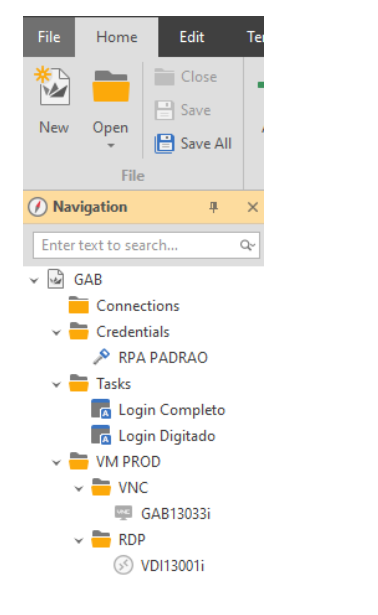
Task: Click the search magnifier icon
Action: click(247, 246)
